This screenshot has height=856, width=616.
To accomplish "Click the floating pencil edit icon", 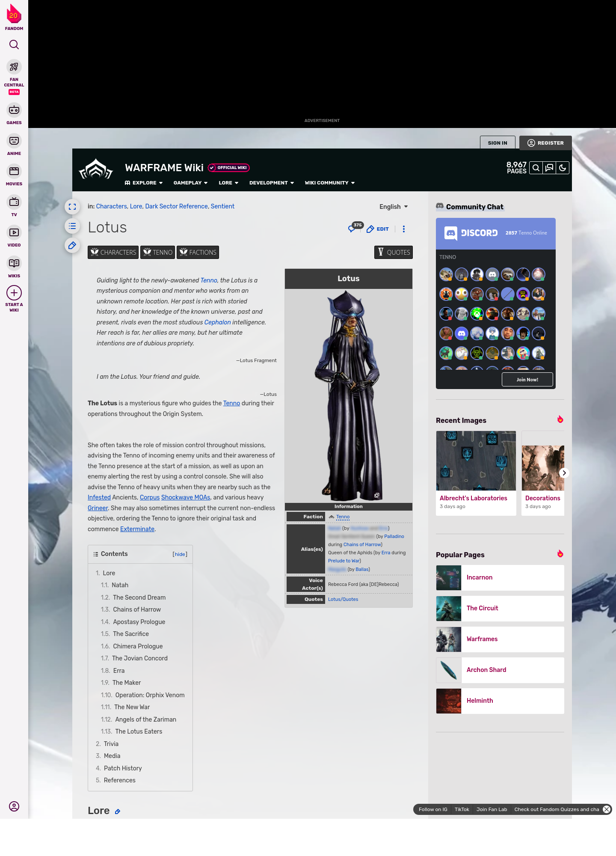I will pos(72,245).
